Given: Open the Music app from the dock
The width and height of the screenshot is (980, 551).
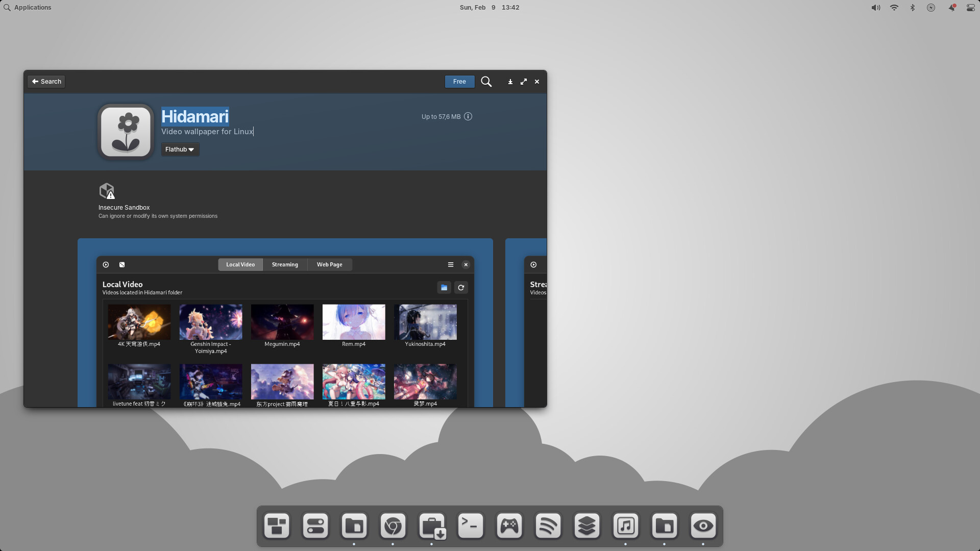Looking at the screenshot, I should (626, 526).
